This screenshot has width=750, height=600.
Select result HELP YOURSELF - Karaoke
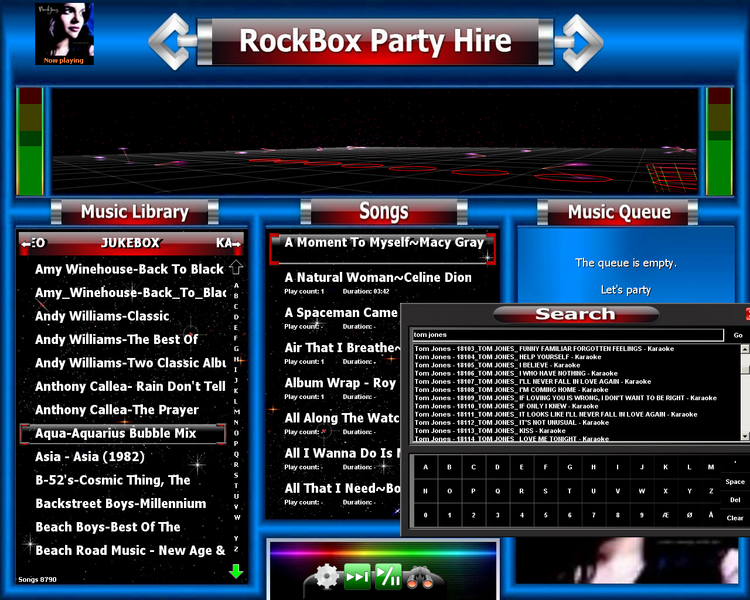[508, 357]
